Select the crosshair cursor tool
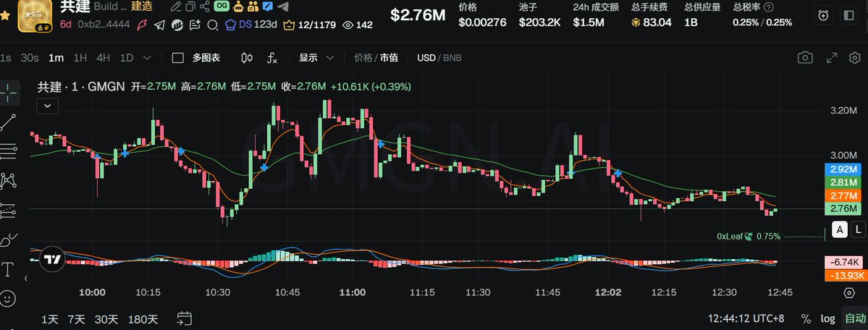Image resolution: width=868 pixels, height=330 pixels. pos(8,93)
